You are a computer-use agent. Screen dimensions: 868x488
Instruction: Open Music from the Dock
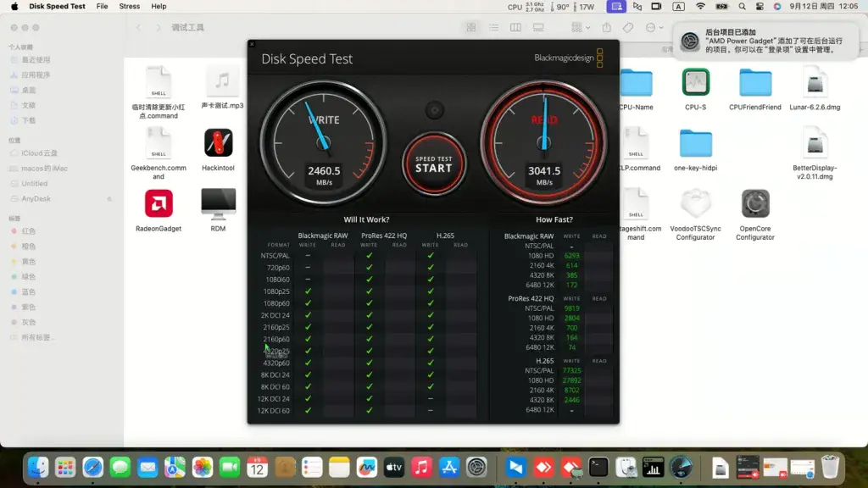coord(421,468)
